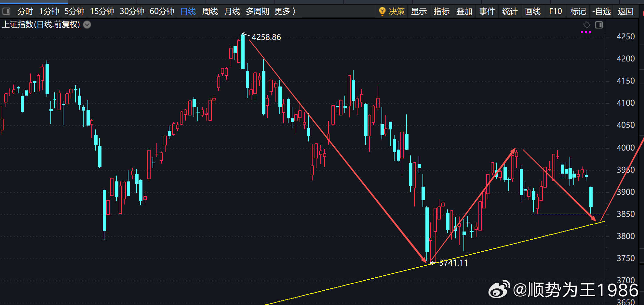Open the 显示 menu

click(419, 12)
